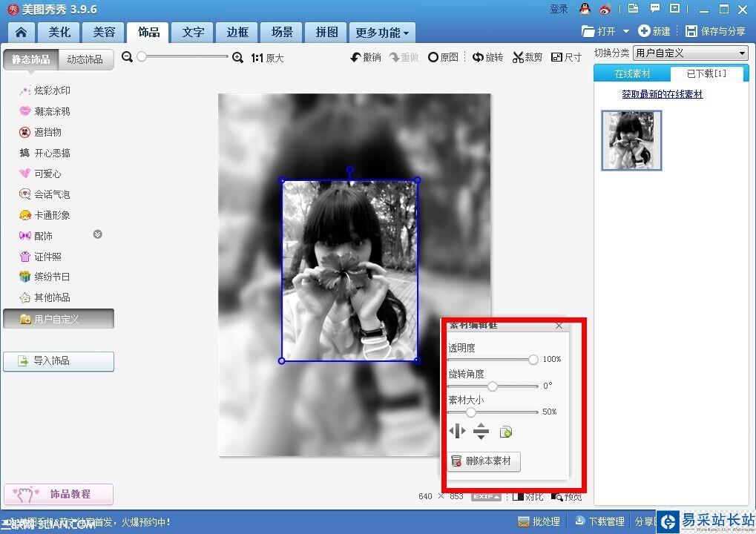Open the 饰品教程 tutorial
Image resolution: width=756 pixels, height=534 pixels.
[59, 494]
